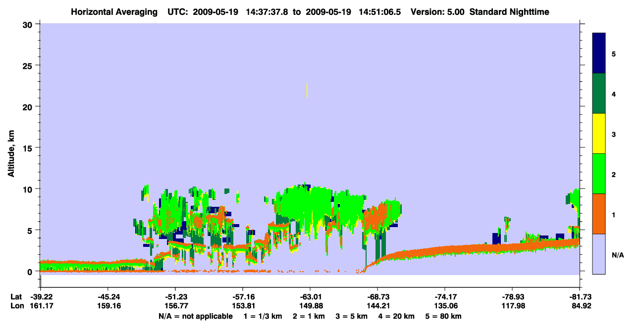Click latitude value -74.17
This screenshot has width=644, height=330.
[x=445, y=297]
